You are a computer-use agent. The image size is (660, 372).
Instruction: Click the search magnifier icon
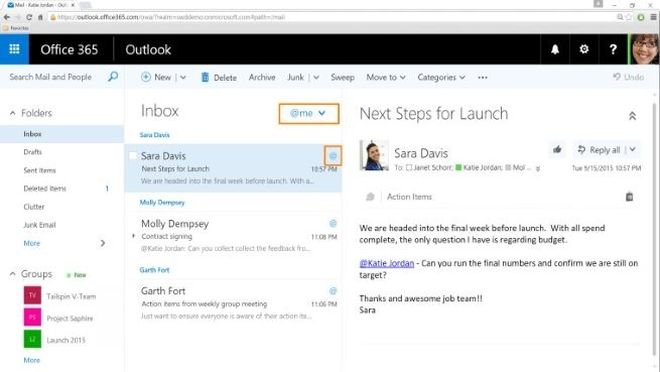point(113,77)
